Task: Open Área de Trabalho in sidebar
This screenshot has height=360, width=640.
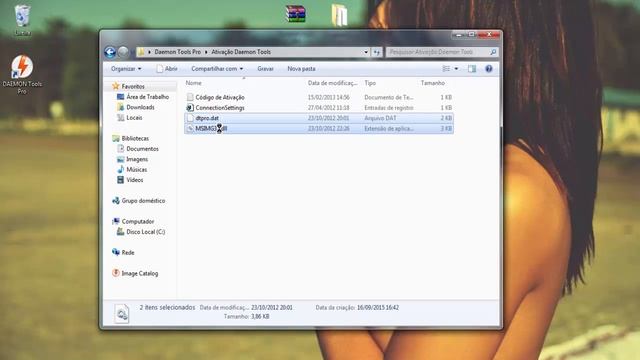Action: click(147, 97)
